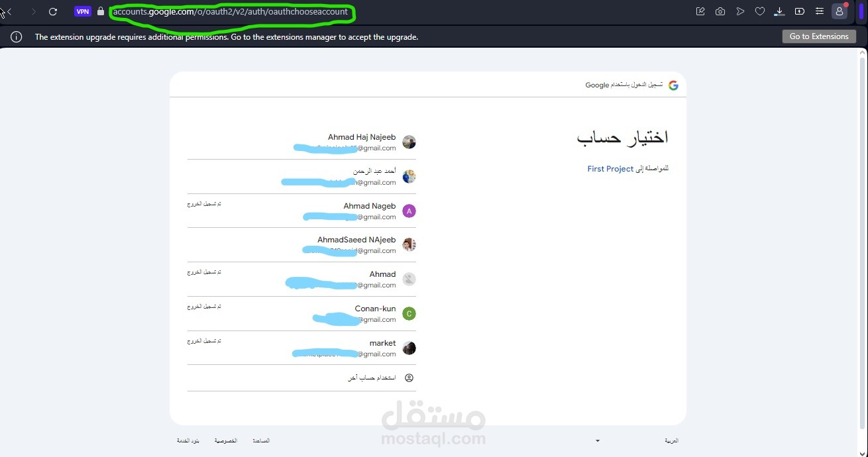Choose the account named Ahmad
The height and width of the screenshot is (457, 868).
[x=301, y=279]
